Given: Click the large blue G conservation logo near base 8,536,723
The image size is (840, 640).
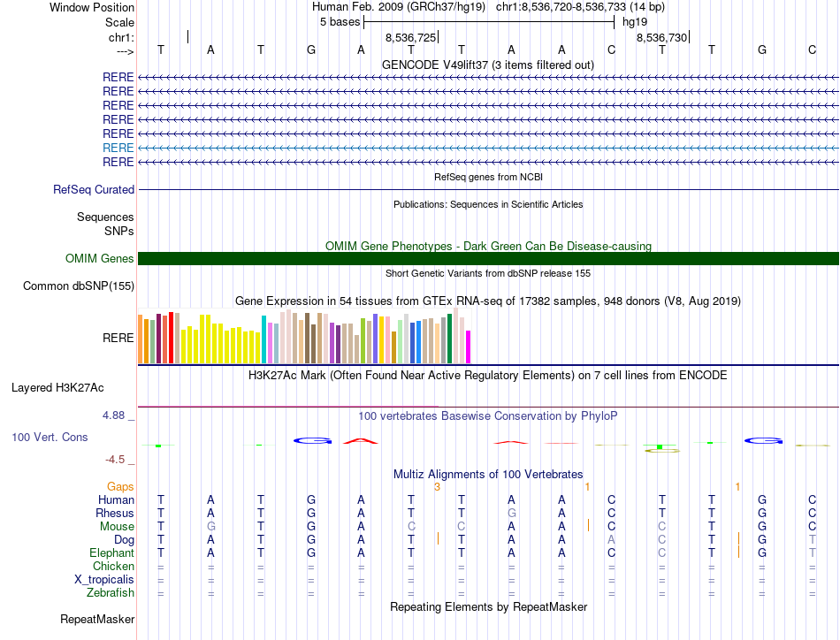Looking at the screenshot, I should click(311, 439).
